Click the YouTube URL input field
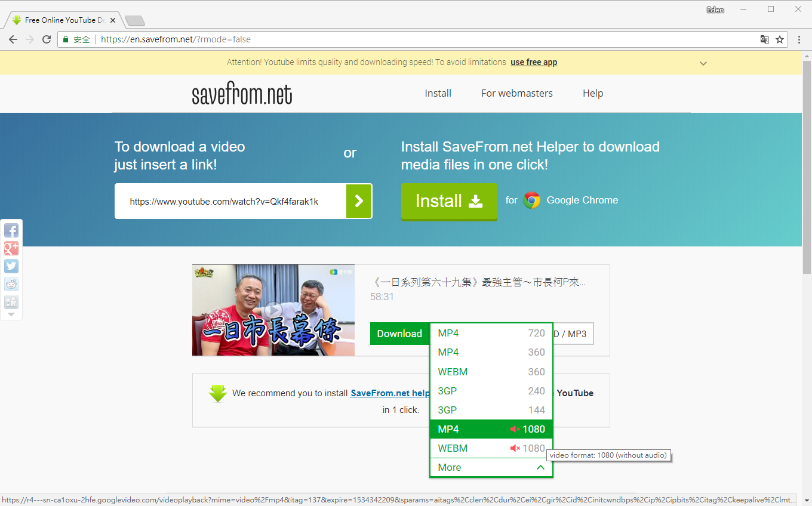Image resolution: width=812 pixels, height=506 pixels. 230,201
